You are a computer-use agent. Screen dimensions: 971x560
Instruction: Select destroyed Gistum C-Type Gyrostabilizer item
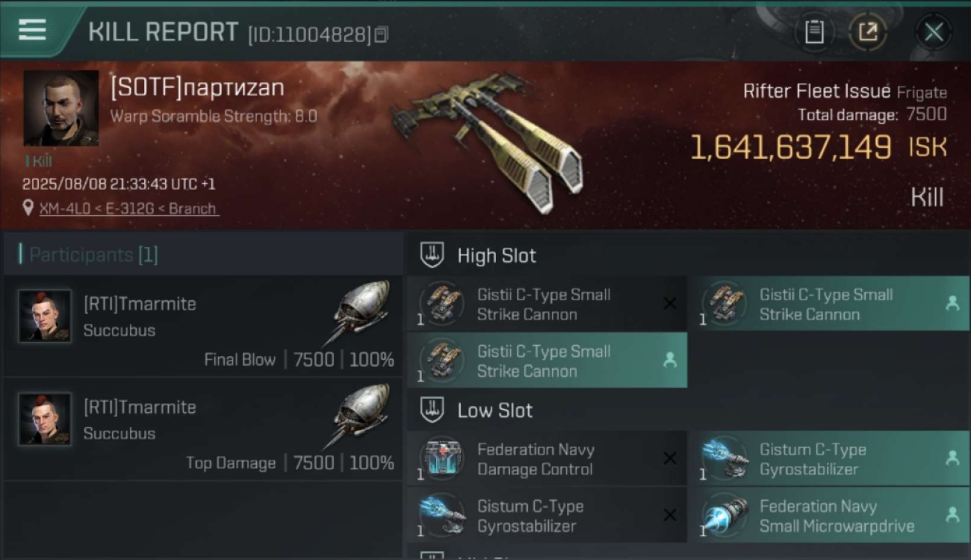[x=547, y=515]
